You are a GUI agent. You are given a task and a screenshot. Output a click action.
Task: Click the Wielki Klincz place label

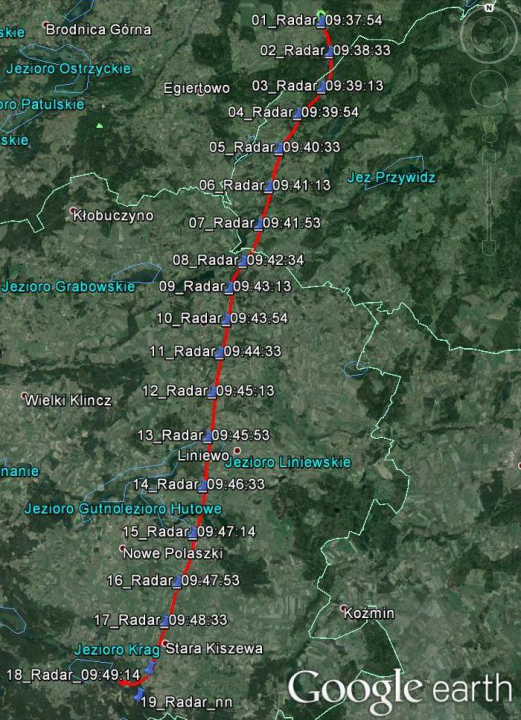tap(68, 400)
